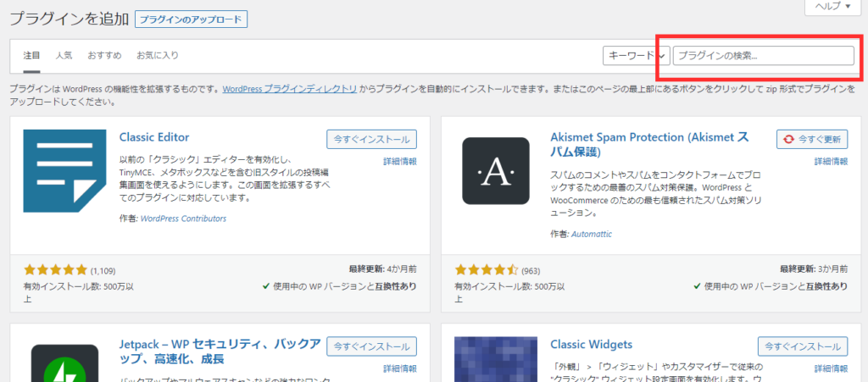Switch to the おすすめ tab
The width and height of the screenshot is (868, 382).
coord(104,55)
